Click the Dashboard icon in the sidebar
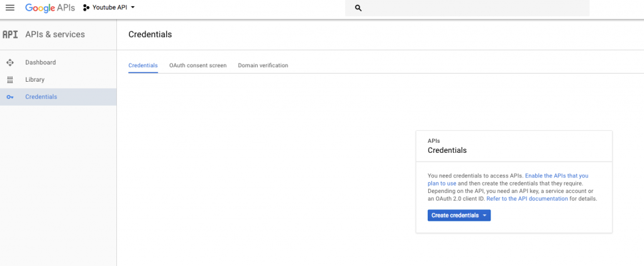644x266 pixels. [9, 62]
